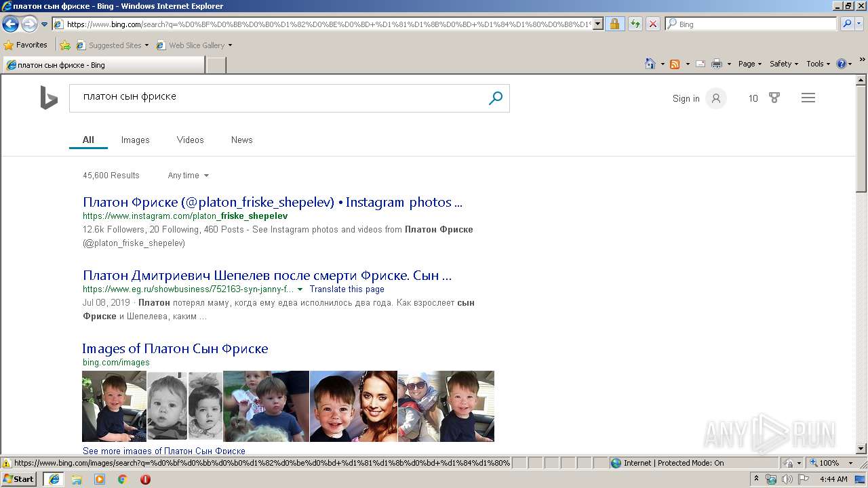Click the volume speaker tray icon

[x=787, y=479]
